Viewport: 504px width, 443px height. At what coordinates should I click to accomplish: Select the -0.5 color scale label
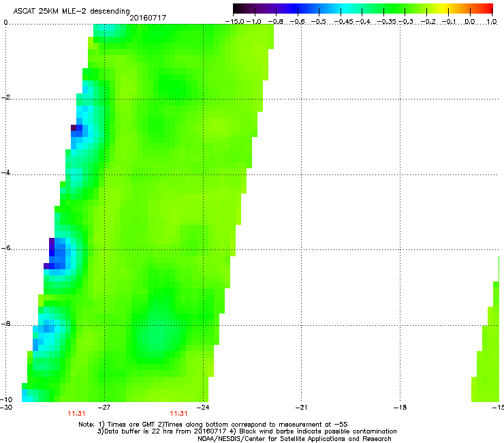click(319, 22)
